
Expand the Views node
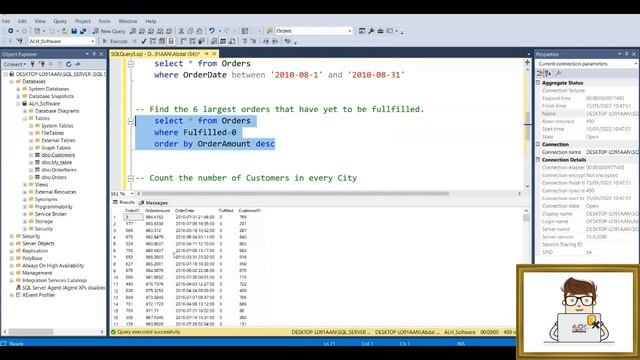[25, 184]
